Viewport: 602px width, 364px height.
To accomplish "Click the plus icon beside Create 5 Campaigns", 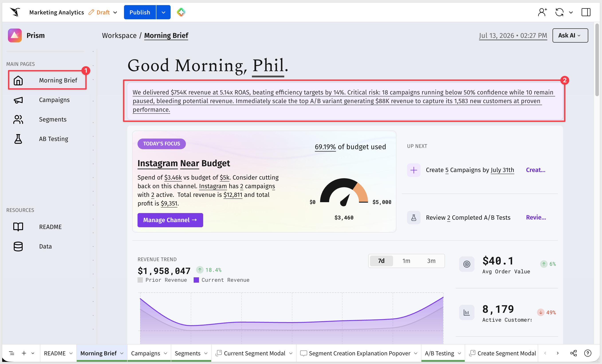I will (x=414, y=170).
